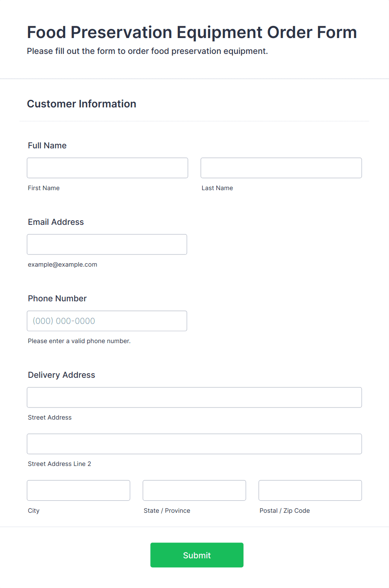Click the example@example.com hint text
The width and height of the screenshot is (389, 588).
coord(63,265)
